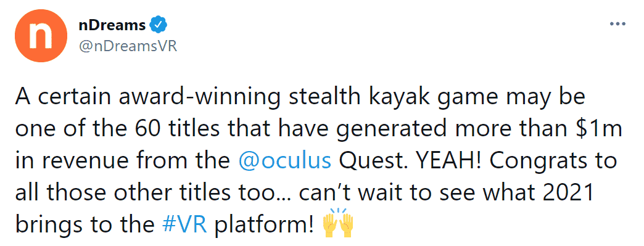Follow the @oculus mention link

tap(284, 161)
